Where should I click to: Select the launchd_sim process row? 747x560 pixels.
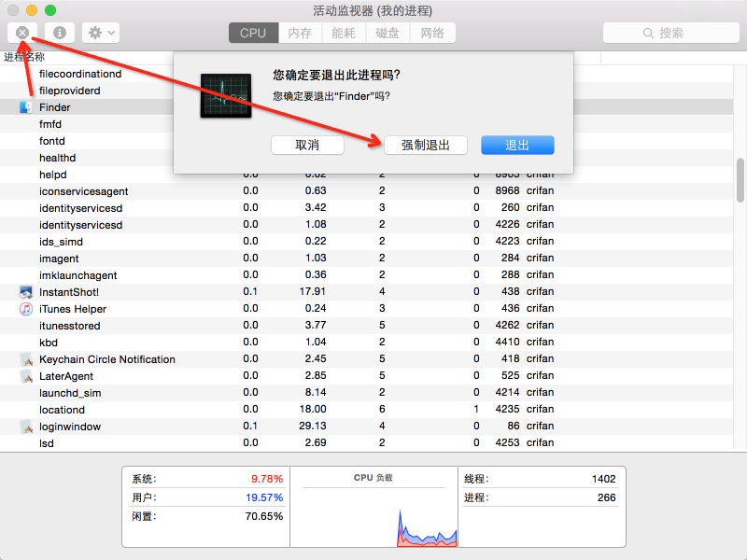(x=367, y=393)
